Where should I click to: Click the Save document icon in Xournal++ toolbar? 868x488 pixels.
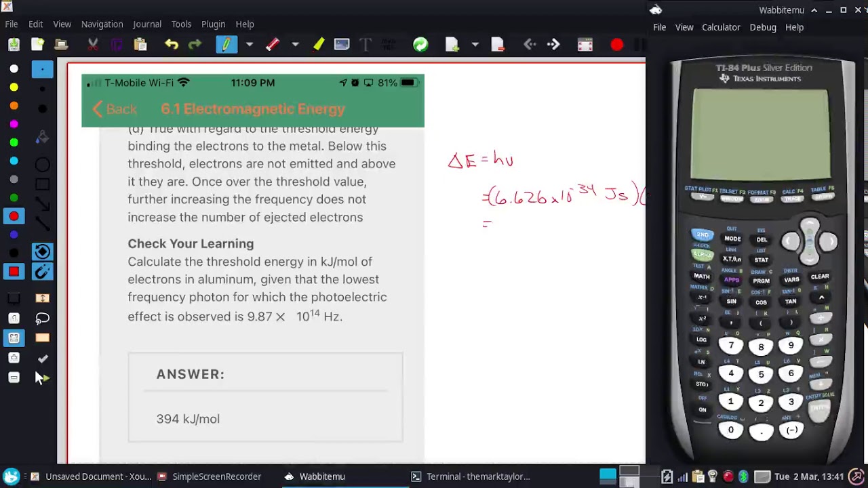pos(14,45)
